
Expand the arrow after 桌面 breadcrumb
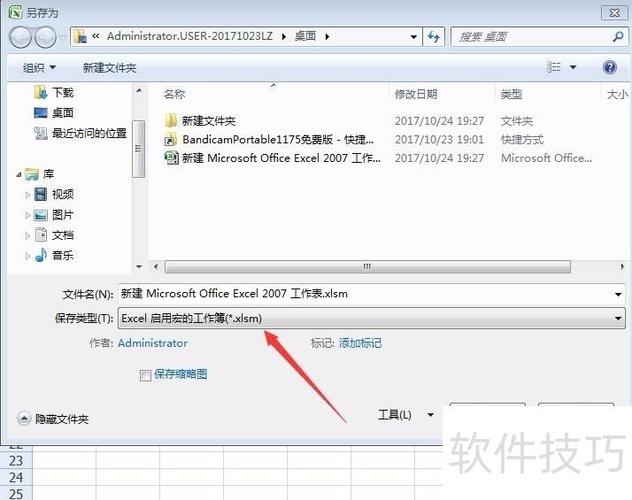coord(327,37)
